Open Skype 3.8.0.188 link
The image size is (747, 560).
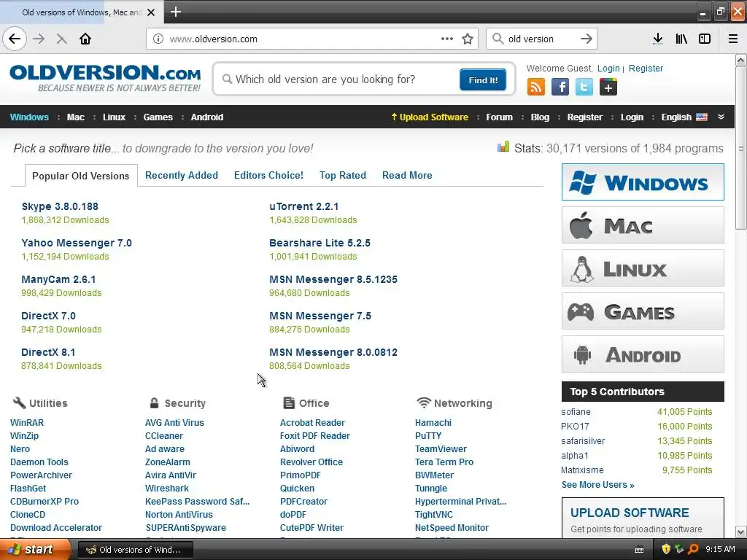click(x=60, y=206)
